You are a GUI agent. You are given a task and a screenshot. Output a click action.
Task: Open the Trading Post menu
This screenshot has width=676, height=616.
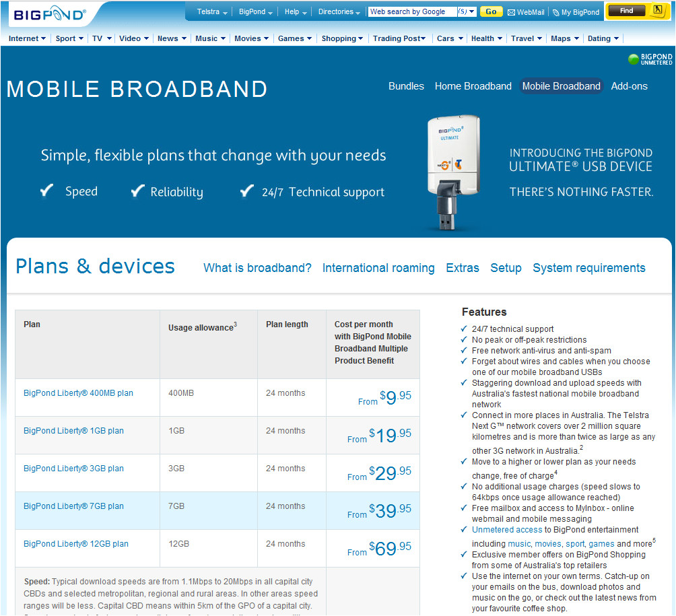coord(398,38)
